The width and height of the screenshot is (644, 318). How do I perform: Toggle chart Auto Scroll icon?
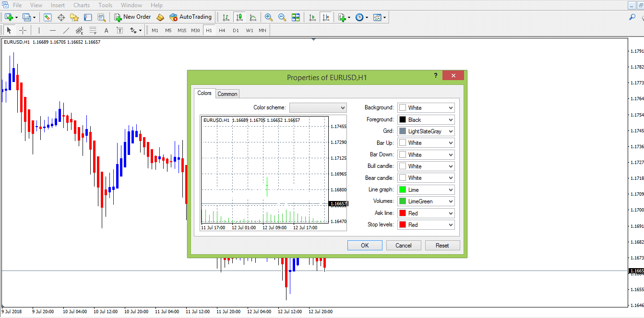point(312,17)
